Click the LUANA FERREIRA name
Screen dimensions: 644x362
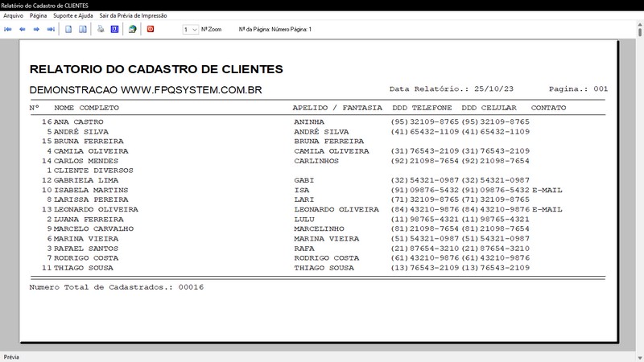pyautogui.click(x=89, y=219)
